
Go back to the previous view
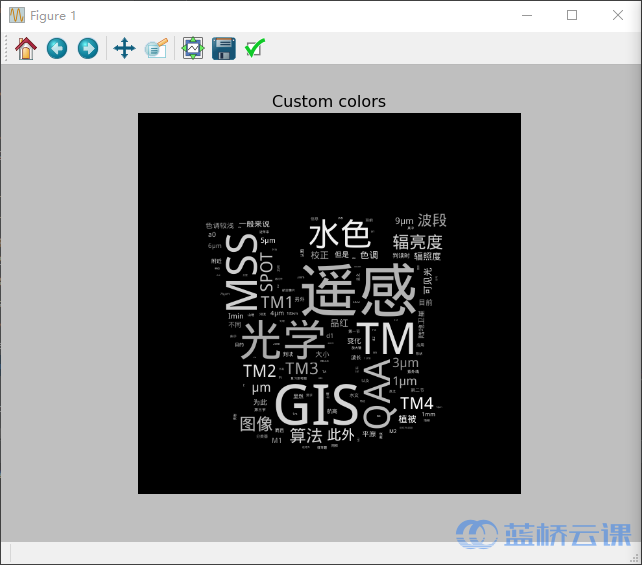pyautogui.click(x=57, y=48)
